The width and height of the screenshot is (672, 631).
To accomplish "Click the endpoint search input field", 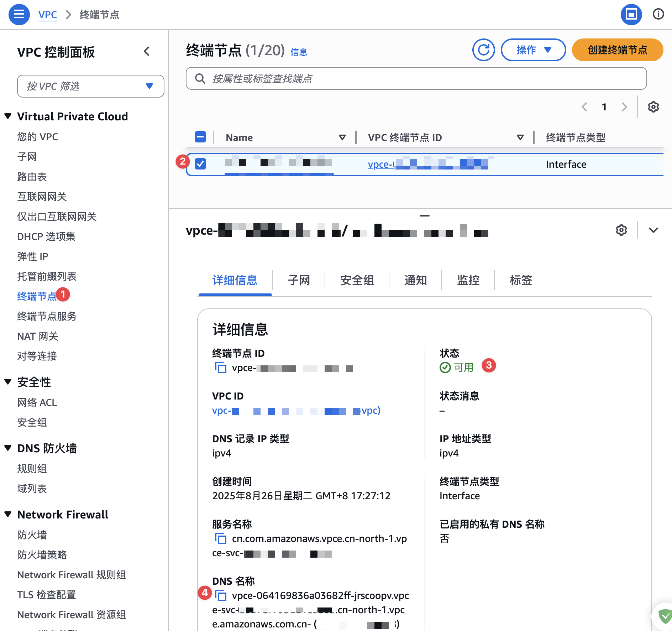I will coord(416,78).
